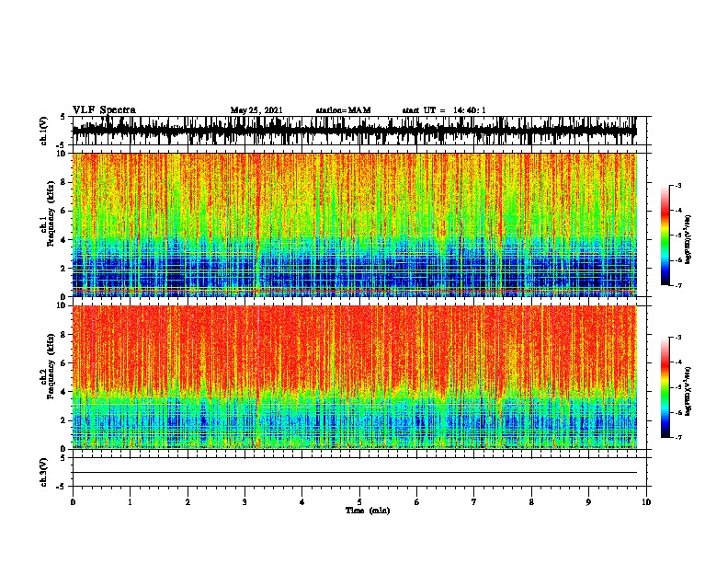Screen dimensions: 728x563
Task: Click the "ch.1(V)" axis label
Action: [44, 131]
